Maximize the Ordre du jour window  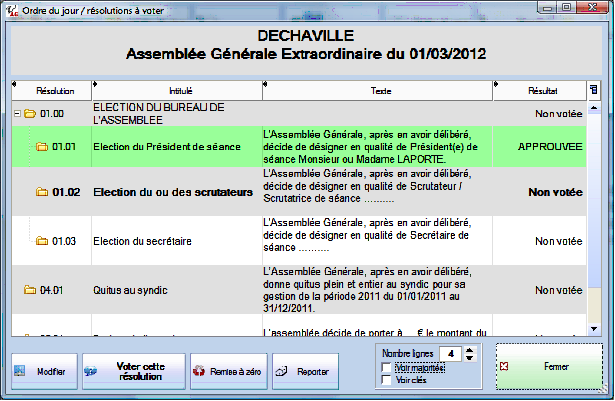[566, 7]
